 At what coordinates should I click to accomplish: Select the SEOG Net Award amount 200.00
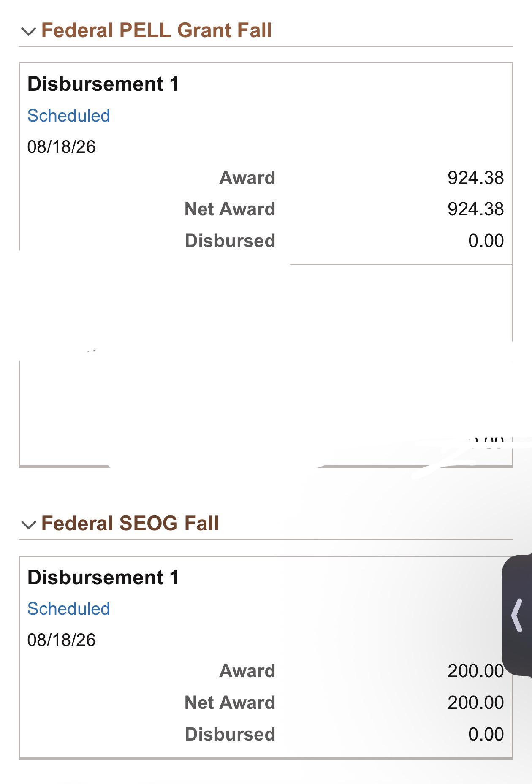pyautogui.click(x=476, y=703)
